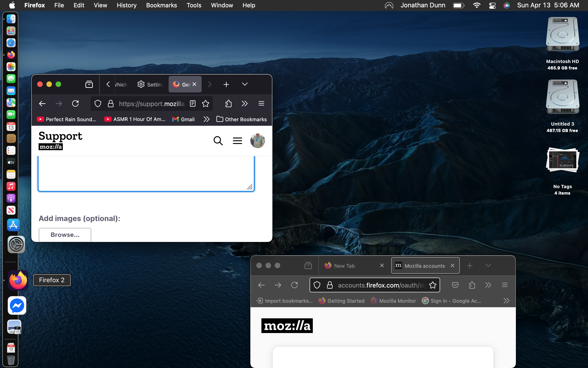
Task: Go back in the back Firefox window
Action: tap(261, 285)
